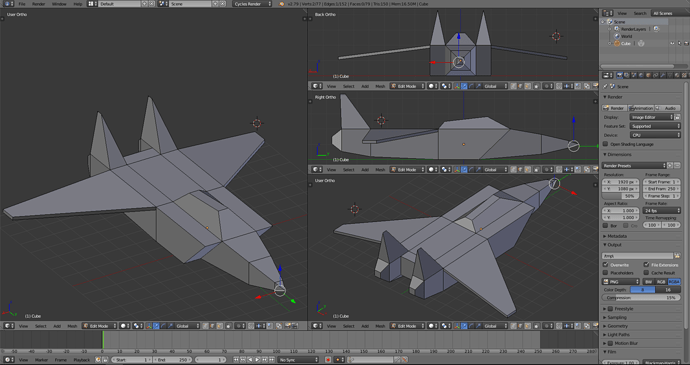The width and height of the screenshot is (690, 365).
Task: Select RGB color mode
Action: pos(661,282)
